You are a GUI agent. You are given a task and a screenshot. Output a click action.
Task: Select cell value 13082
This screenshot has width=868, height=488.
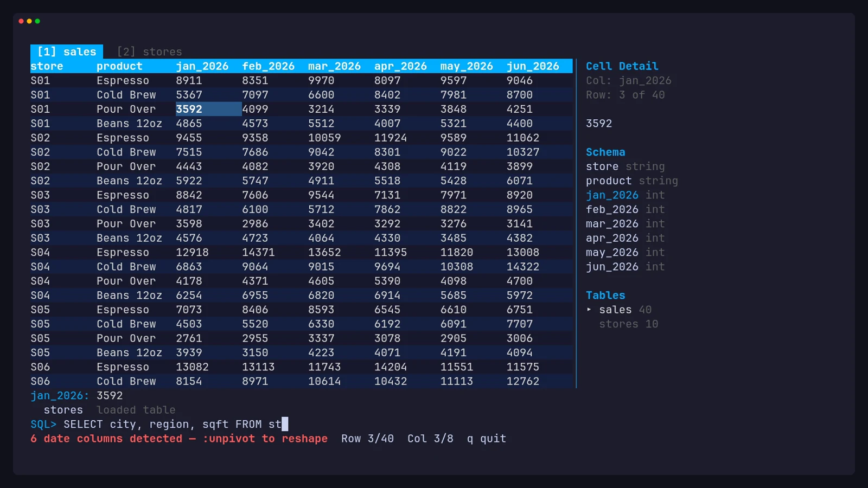tap(192, 367)
